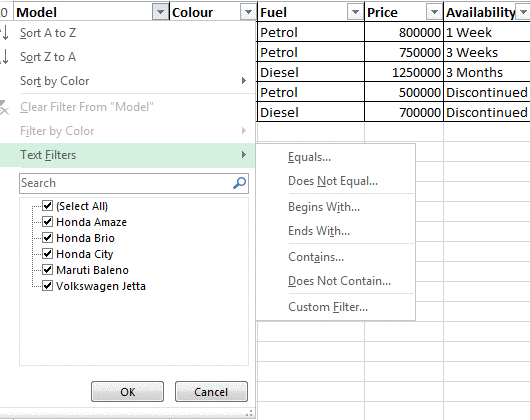Uncheck the Honda City checkbox
This screenshot has height=420, width=530.
click(47, 253)
